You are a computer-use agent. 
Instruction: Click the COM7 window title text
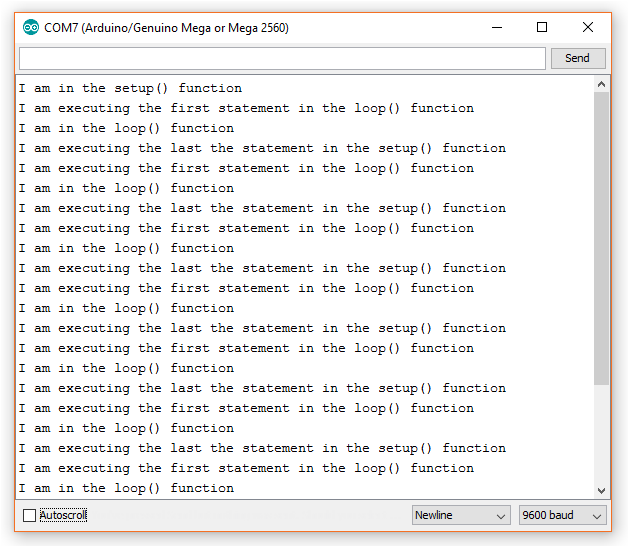(166, 28)
